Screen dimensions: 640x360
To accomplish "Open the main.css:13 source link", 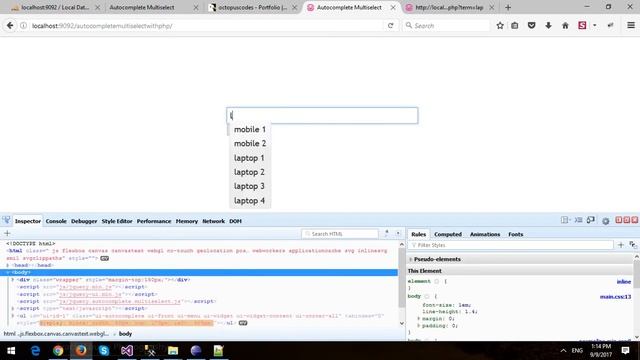I will (x=616, y=297).
